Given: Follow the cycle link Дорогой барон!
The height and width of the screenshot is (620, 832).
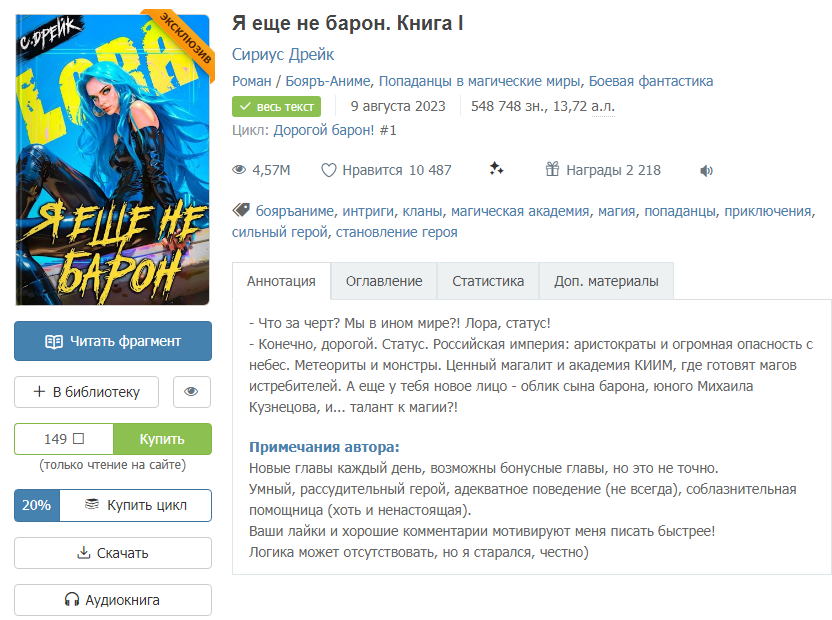Looking at the screenshot, I should (323, 131).
